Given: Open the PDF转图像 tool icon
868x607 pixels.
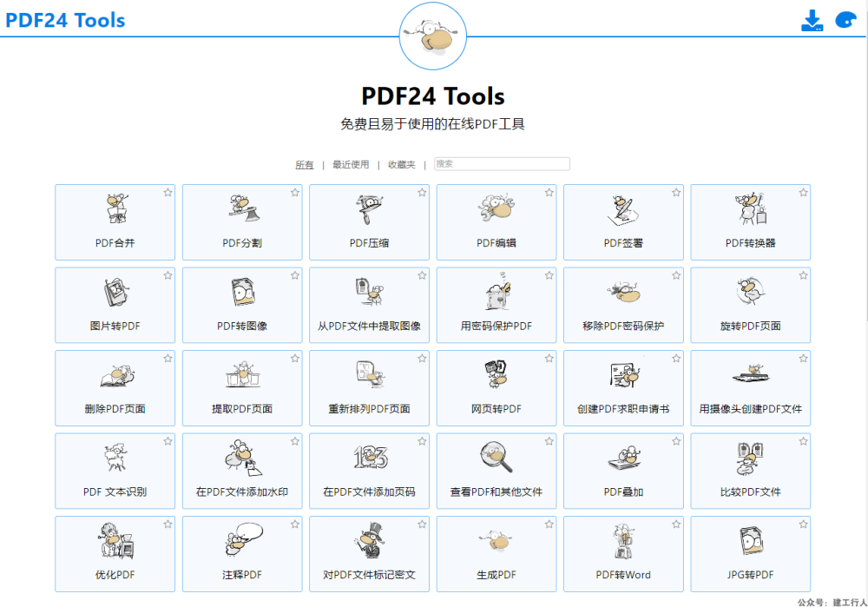Looking at the screenshot, I should tap(244, 292).
